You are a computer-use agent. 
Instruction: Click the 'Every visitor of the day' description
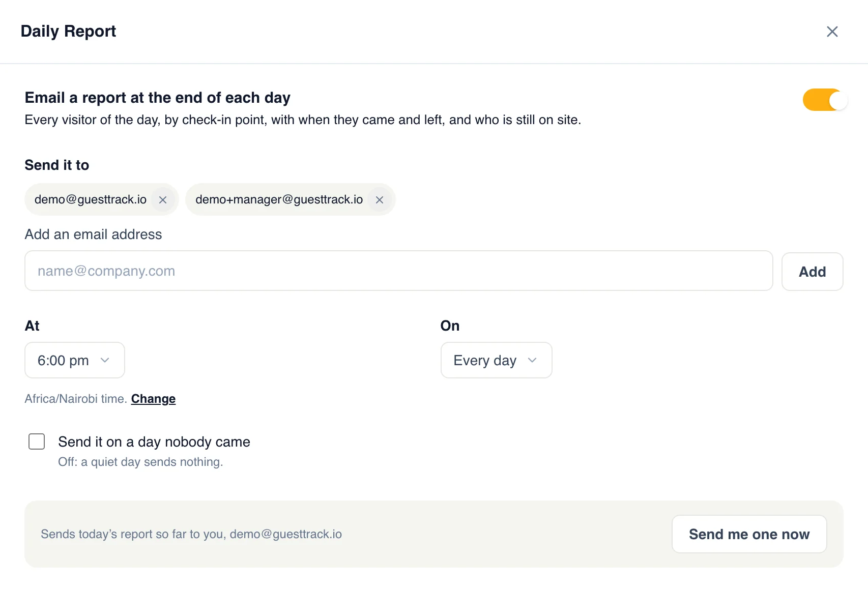pos(303,120)
